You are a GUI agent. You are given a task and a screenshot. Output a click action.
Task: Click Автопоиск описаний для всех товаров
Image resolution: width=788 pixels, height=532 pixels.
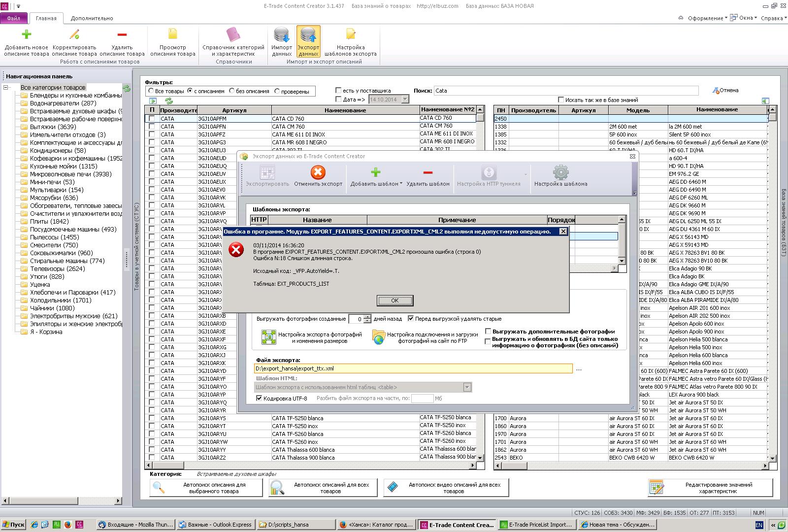[324, 488]
